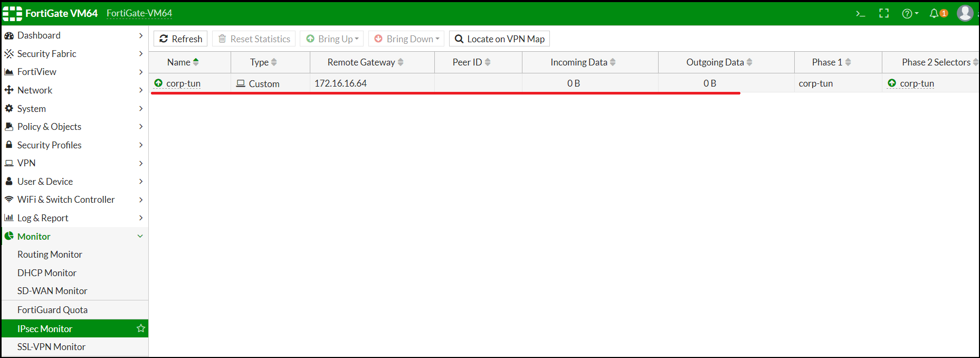Open User & Device menu item
Viewport: 980px width, 358px height.
[x=75, y=181]
